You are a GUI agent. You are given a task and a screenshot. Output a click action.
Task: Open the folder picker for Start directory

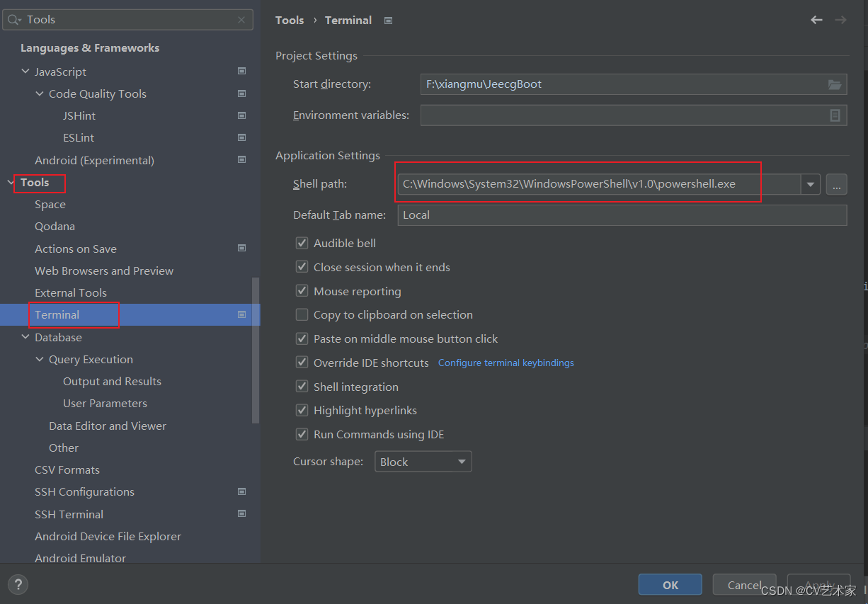pyautogui.click(x=835, y=84)
